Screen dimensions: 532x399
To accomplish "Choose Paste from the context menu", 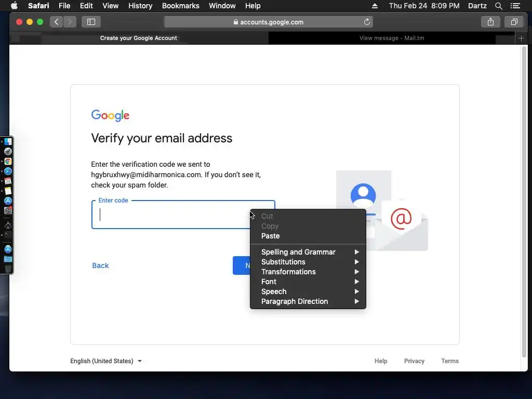I will 308,236.
